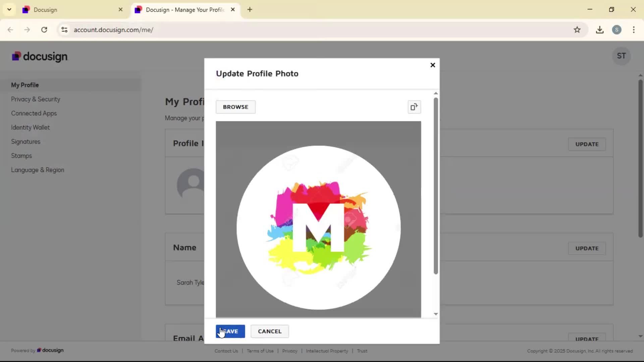Open the Intellectual Property footer link
The width and height of the screenshot is (644, 362).
pos(327,351)
